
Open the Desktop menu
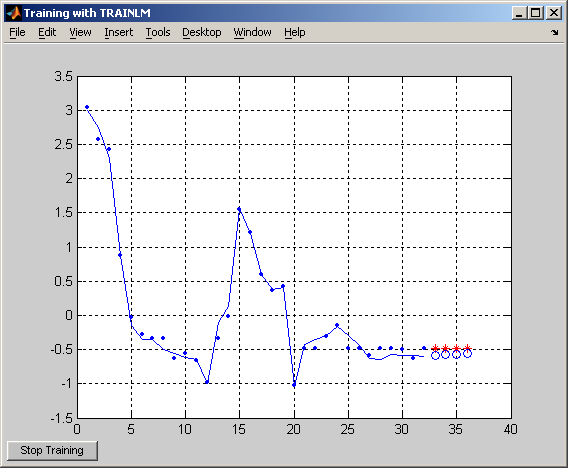click(x=201, y=32)
